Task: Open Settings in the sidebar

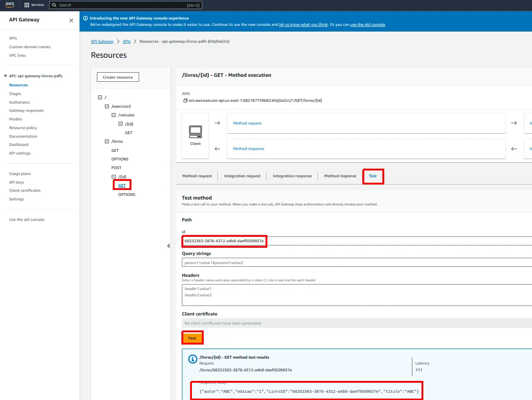Action: [x=16, y=199]
